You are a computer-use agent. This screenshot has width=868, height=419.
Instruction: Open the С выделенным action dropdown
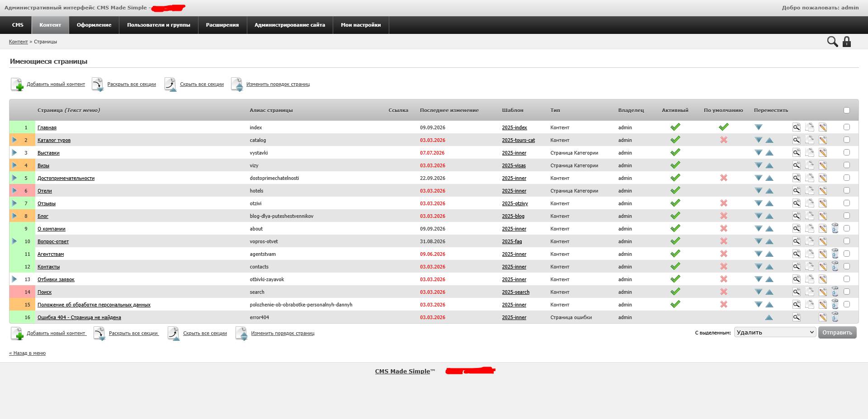click(775, 332)
